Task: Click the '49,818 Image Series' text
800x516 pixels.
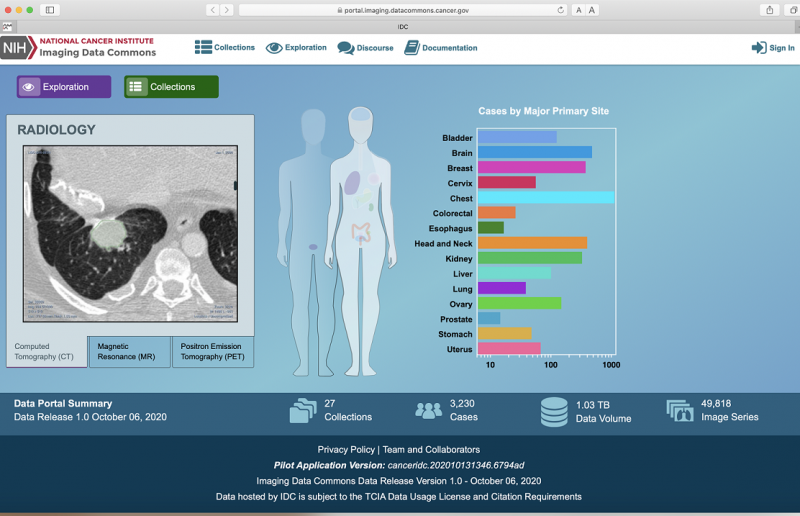Action: (x=730, y=410)
